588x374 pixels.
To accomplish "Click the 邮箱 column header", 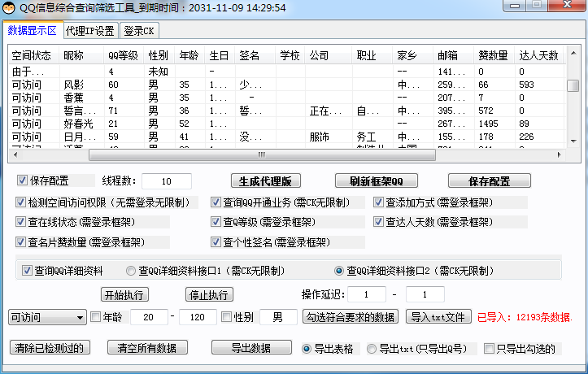I will coord(453,55).
